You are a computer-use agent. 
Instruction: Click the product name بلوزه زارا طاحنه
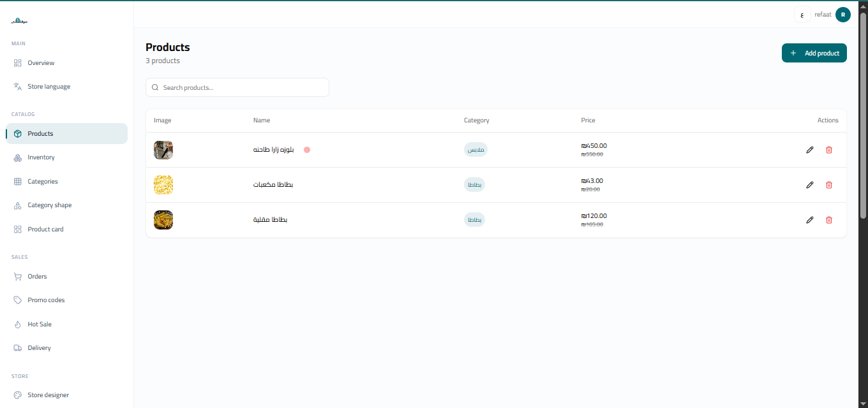(274, 150)
